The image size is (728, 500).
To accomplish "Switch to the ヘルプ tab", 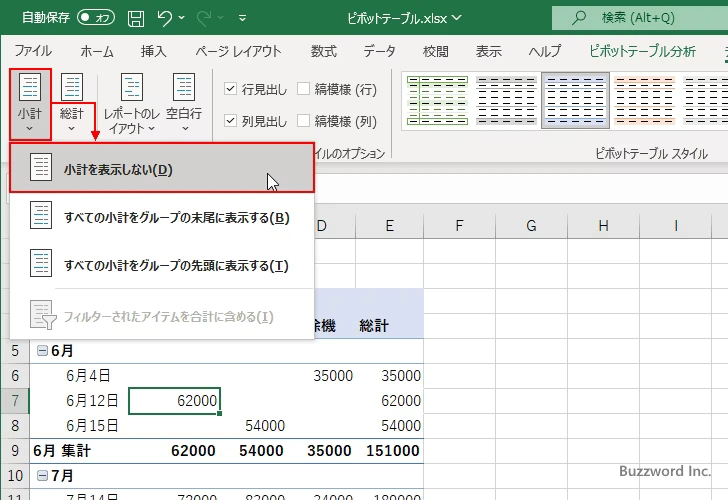I will [545, 51].
